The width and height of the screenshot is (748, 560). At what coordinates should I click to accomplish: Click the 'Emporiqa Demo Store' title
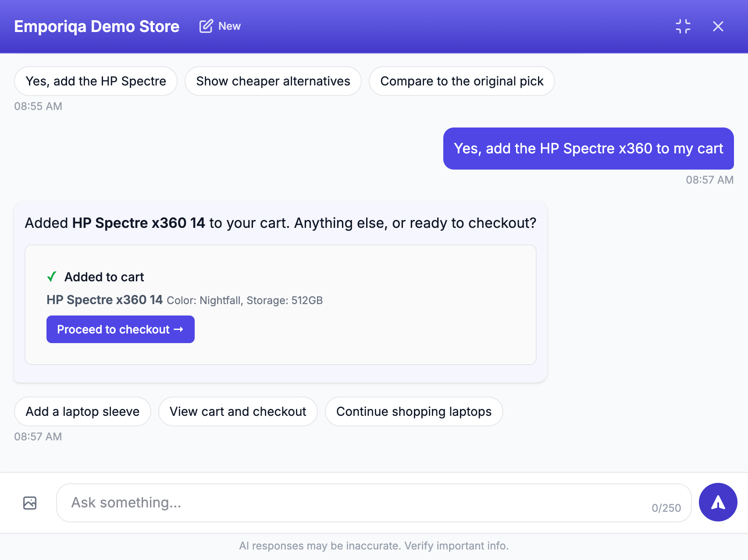point(96,26)
